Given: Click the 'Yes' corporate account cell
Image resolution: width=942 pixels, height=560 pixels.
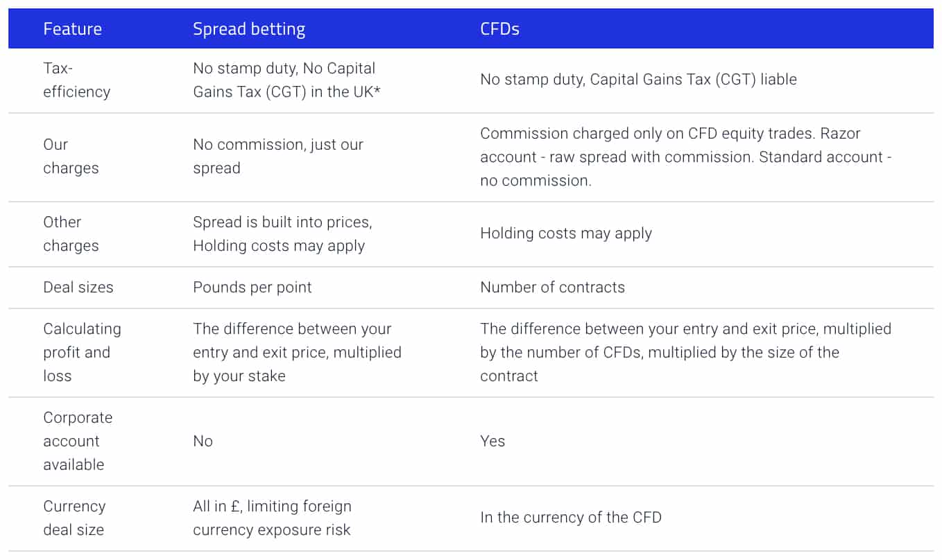Looking at the screenshot, I should coord(493,441).
